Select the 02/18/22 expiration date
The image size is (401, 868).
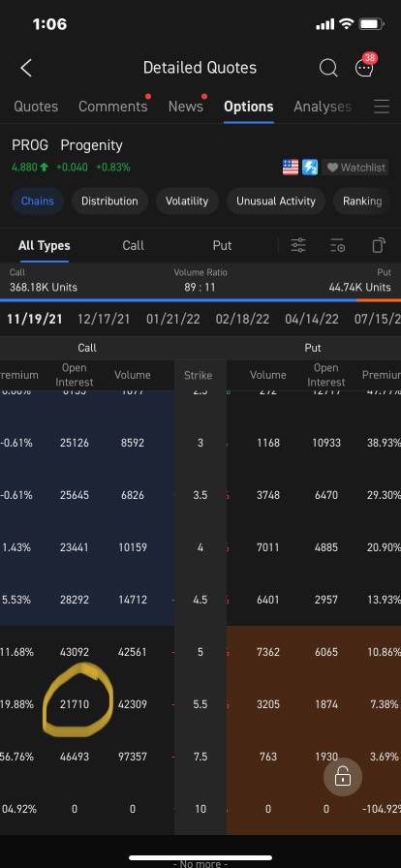coord(242,319)
